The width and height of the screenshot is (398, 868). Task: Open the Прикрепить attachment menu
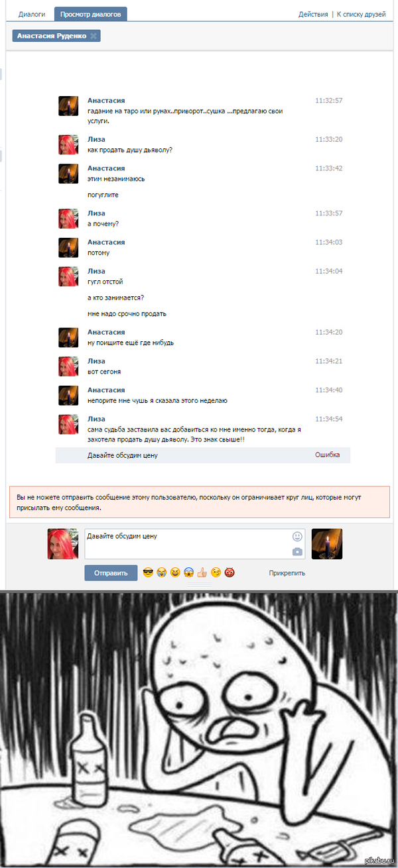pyautogui.click(x=287, y=573)
